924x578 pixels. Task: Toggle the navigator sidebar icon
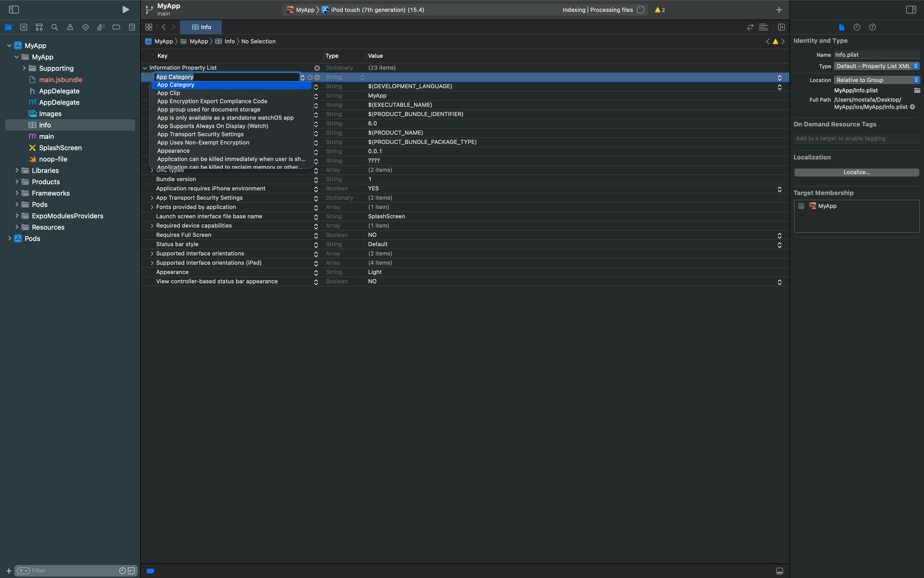click(x=14, y=10)
